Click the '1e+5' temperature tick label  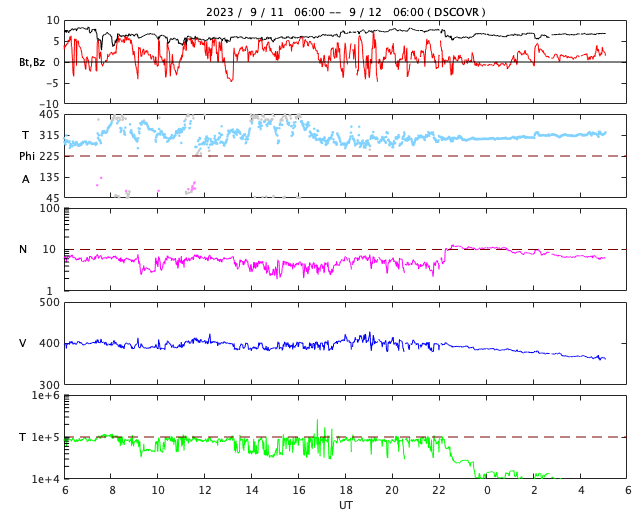(x=45, y=437)
